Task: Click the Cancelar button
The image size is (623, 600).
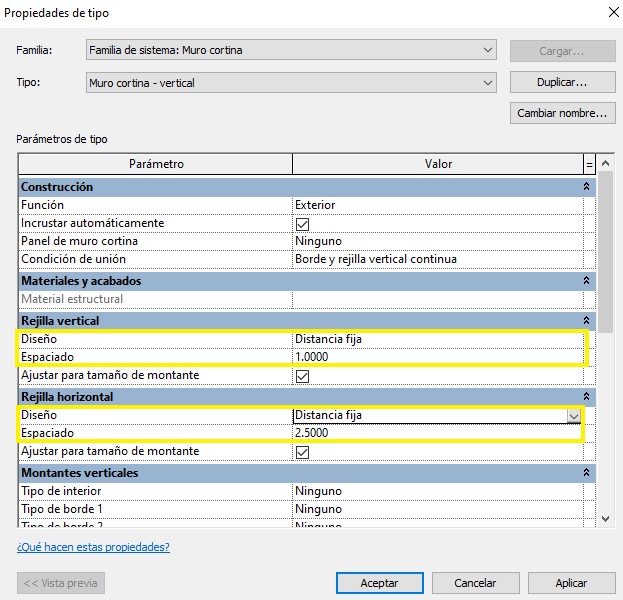Action: tap(475, 583)
